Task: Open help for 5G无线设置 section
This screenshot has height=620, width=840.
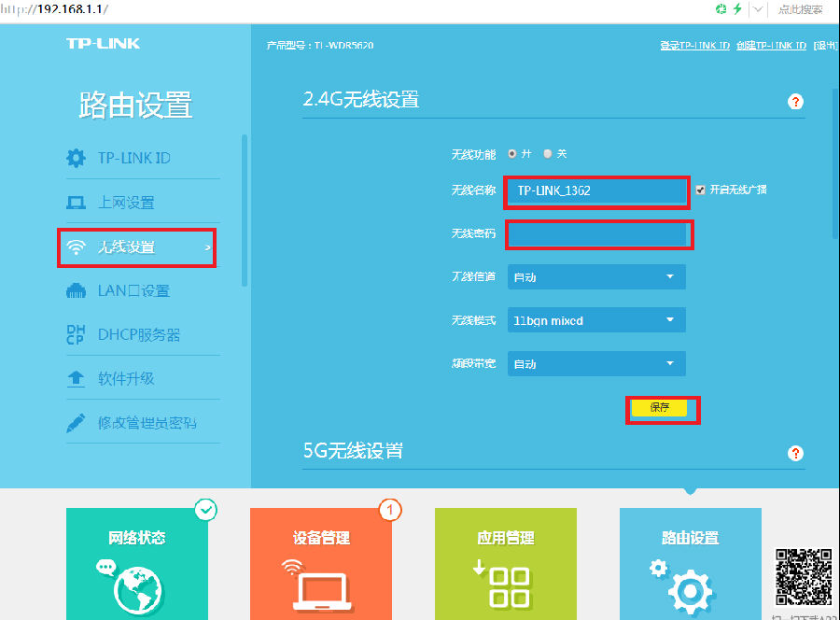Action: click(x=795, y=454)
